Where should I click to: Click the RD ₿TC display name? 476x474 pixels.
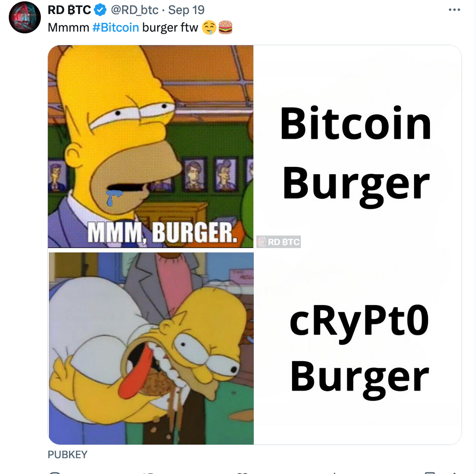pyautogui.click(x=69, y=10)
